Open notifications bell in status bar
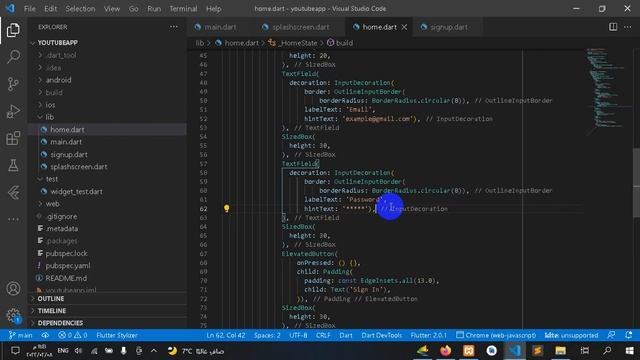Image resolution: width=640 pixels, height=360 pixels. click(629, 335)
